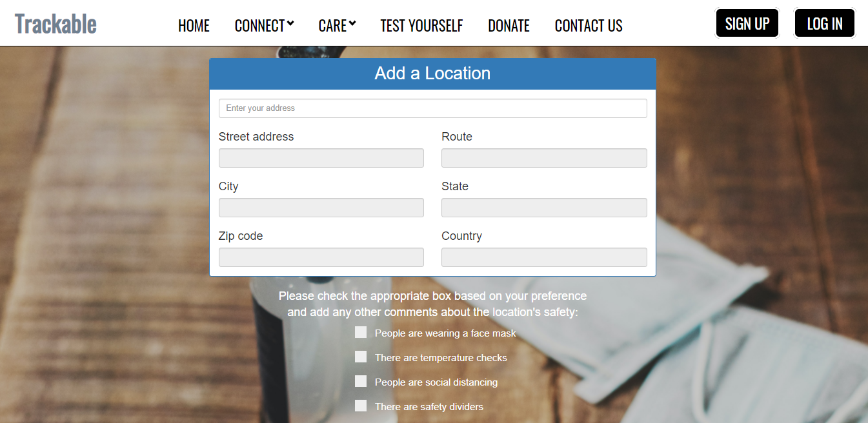The height and width of the screenshot is (423, 868).
Task: Click the Route field
Action: click(544, 158)
